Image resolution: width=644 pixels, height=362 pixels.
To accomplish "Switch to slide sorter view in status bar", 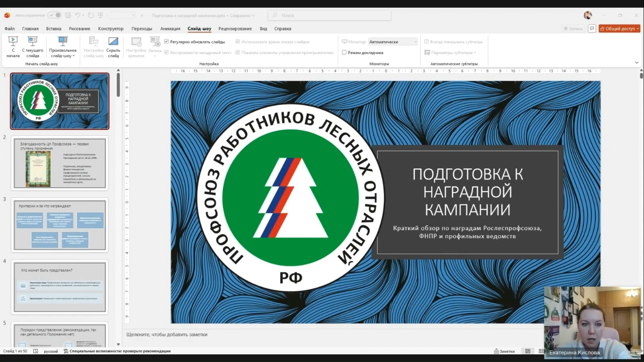I will [541, 351].
